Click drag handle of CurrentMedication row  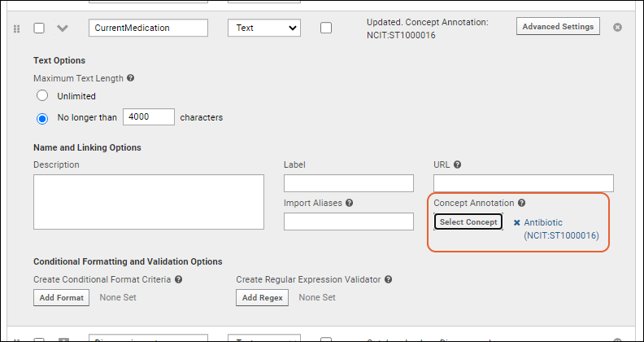(17, 28)
